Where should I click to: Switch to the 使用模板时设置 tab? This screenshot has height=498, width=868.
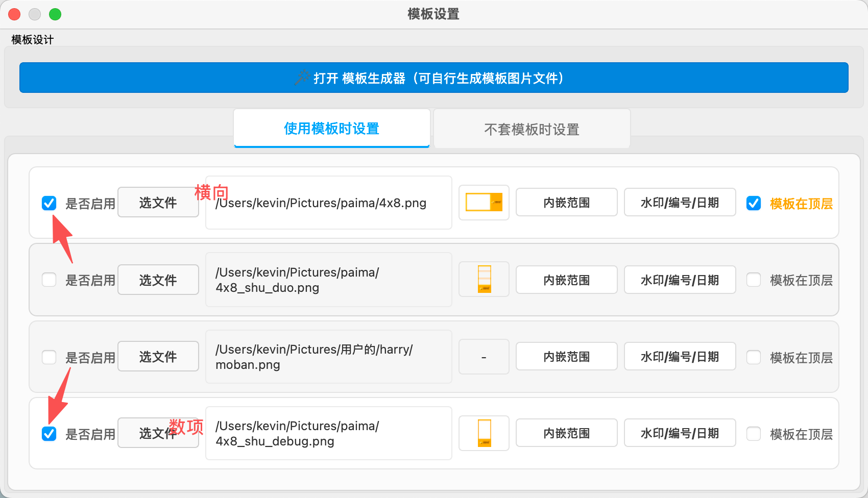tap(331, 129)
